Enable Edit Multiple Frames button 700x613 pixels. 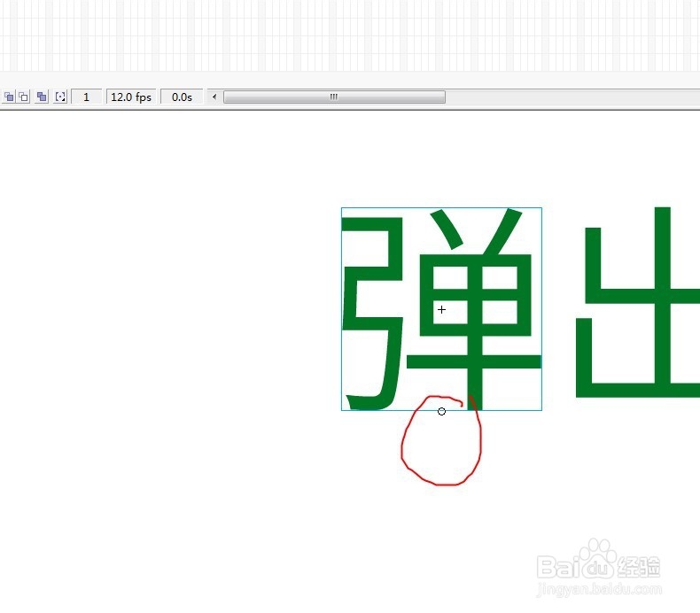click(42, 97)
